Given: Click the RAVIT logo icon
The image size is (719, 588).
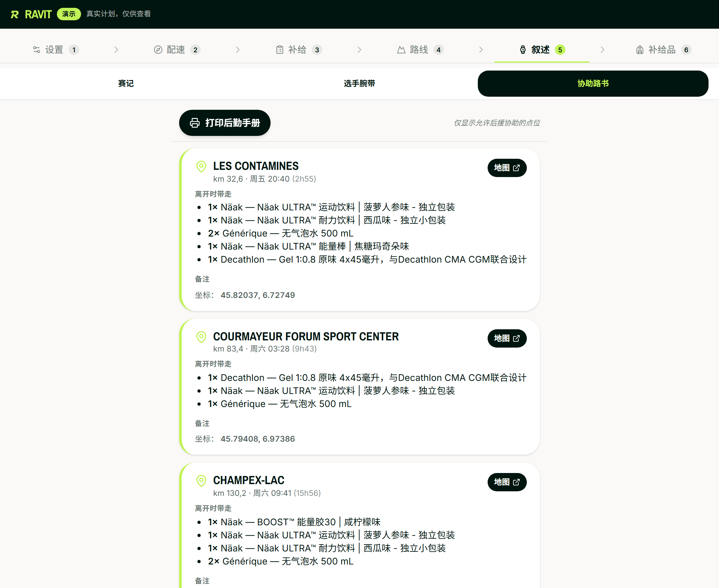Looking at the screenshot, I should tap(15, 14).
